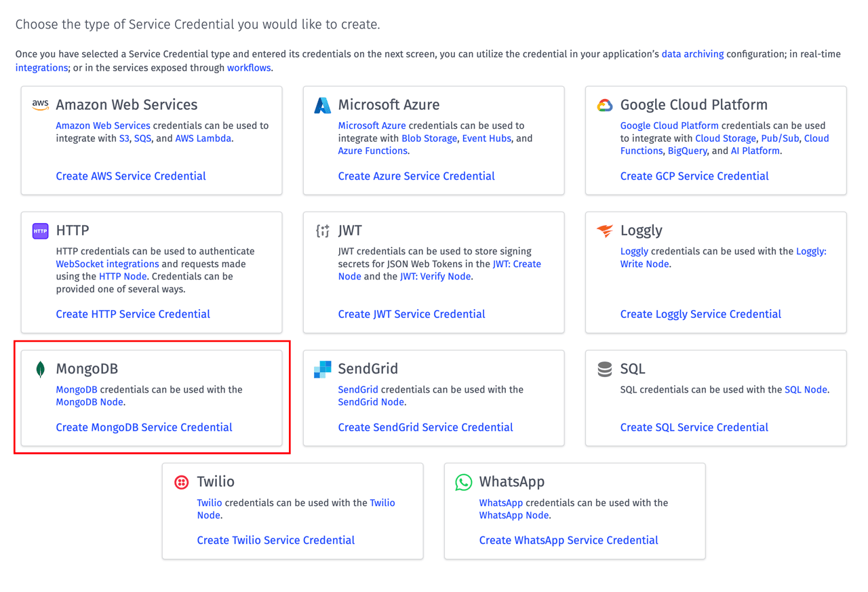Click the data archiving link
This screenshot has width=868, height=592.
(x=692, y=54)
